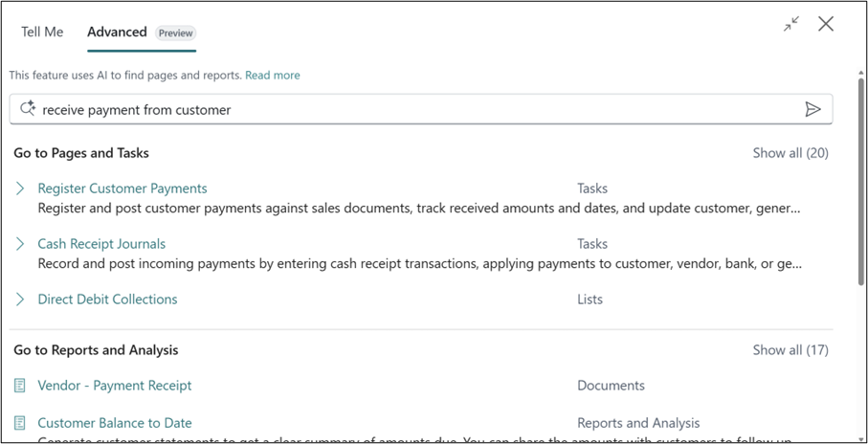Go to Direct Debit Collections list
This screenshot has width=868, height=444.
tap(107, 300)
